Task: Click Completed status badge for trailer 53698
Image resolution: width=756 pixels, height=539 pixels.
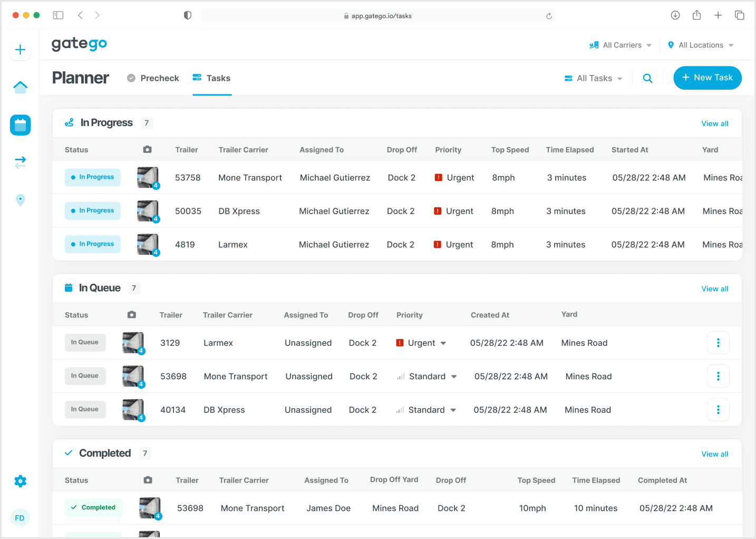Action: pyautogui.click(x=94, y=507)
